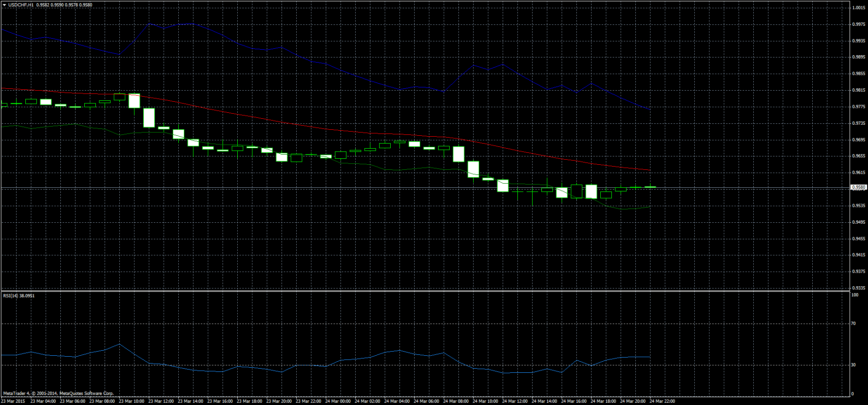Click the 24 Mar 16:00 time label
The width and height of the screenshot is (868, 405).
(574, 401)
